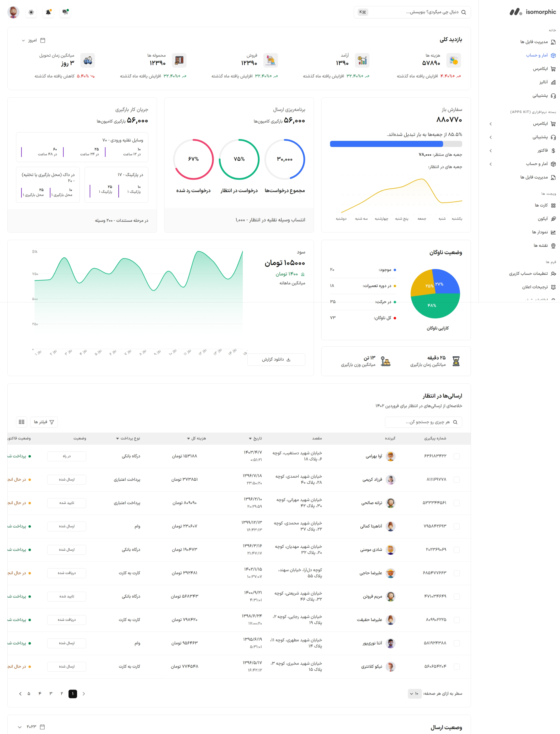Click the نقشه ها map pin icon

[x=553, y=246]
